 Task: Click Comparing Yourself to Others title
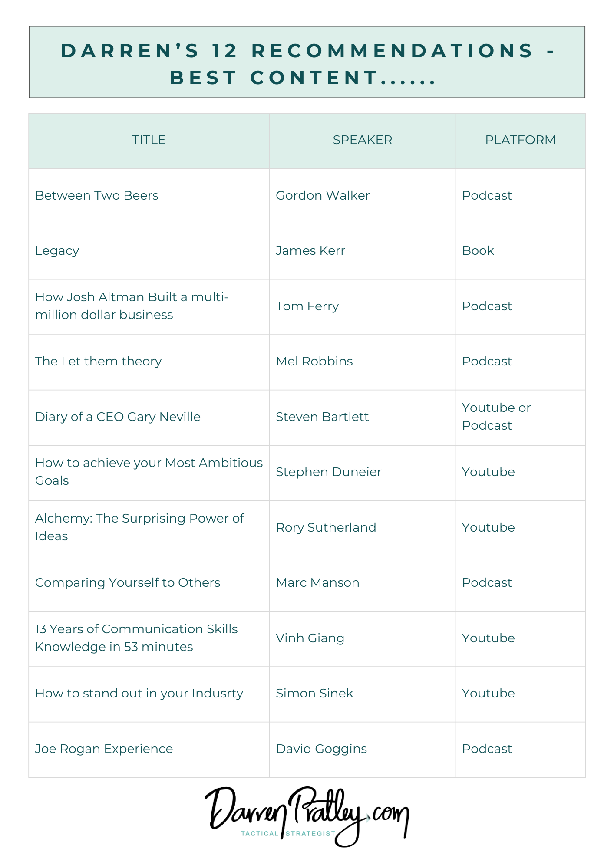click(128, 583)
